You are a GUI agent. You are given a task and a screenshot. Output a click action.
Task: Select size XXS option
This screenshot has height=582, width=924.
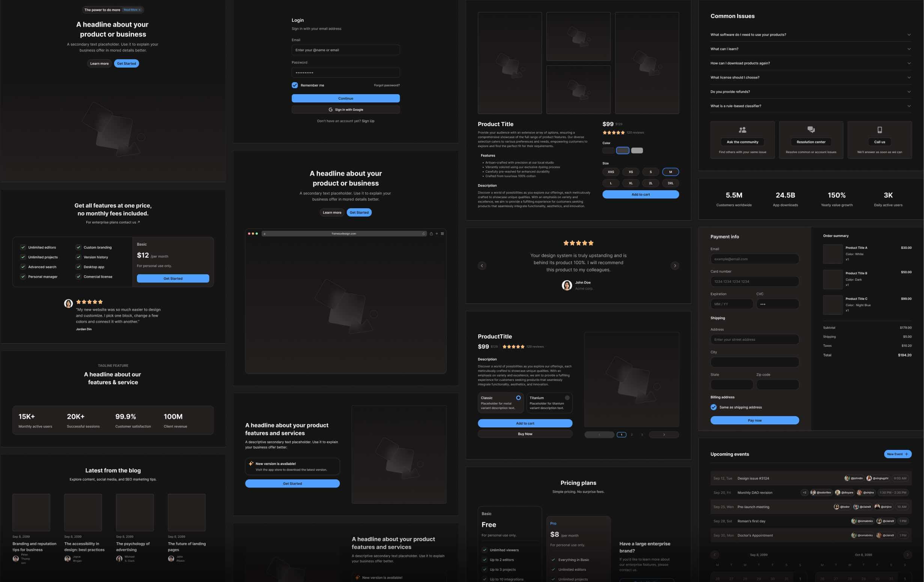[611, 172]
